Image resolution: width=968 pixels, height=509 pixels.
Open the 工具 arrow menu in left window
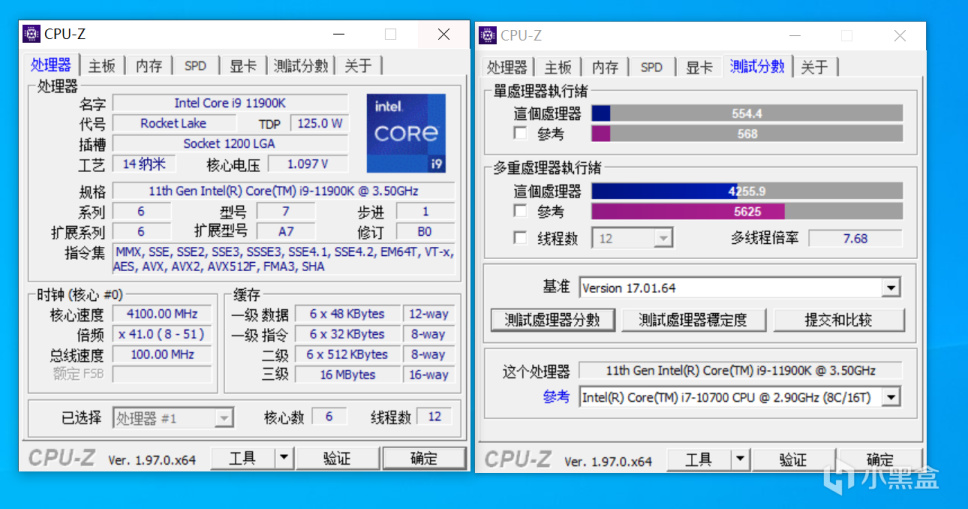(x=283, y=458)
